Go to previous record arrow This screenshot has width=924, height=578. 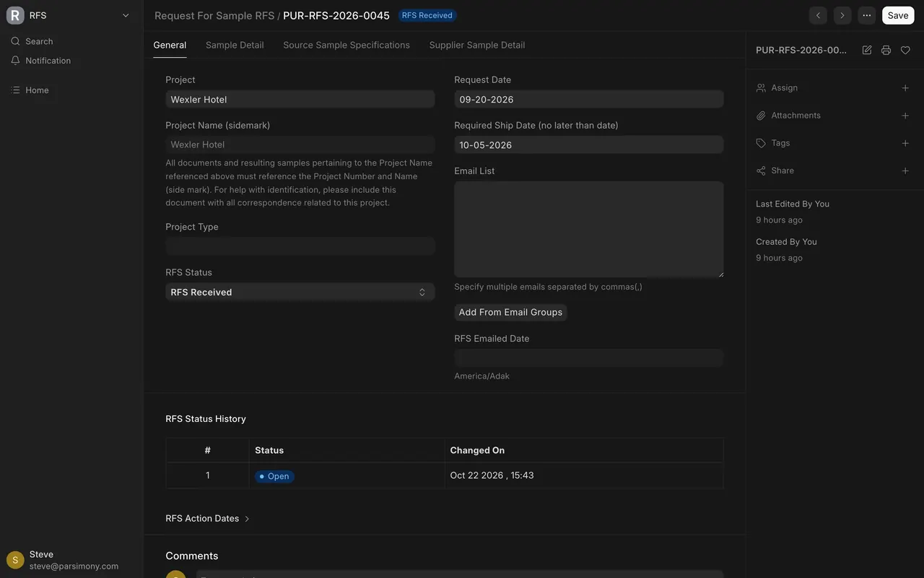(x=818, y=15)
